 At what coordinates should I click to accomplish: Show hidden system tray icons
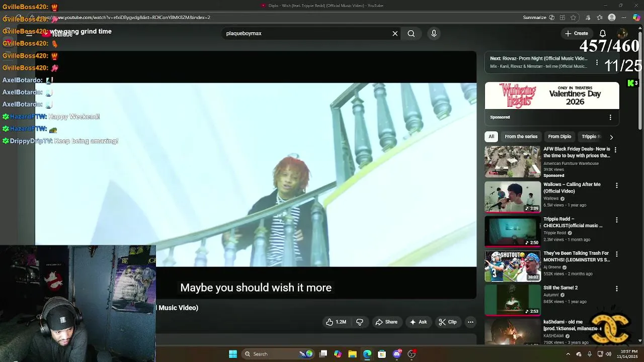click(x=568, y=354)
